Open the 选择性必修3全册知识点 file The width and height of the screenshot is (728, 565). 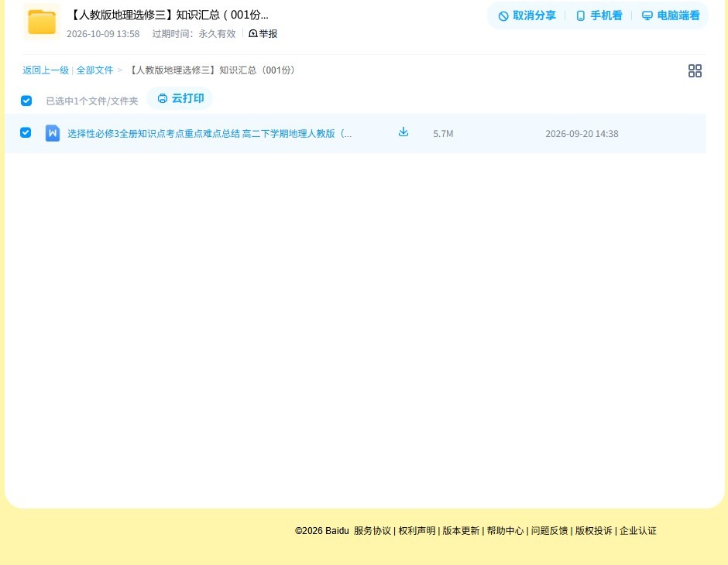point(209,134)
